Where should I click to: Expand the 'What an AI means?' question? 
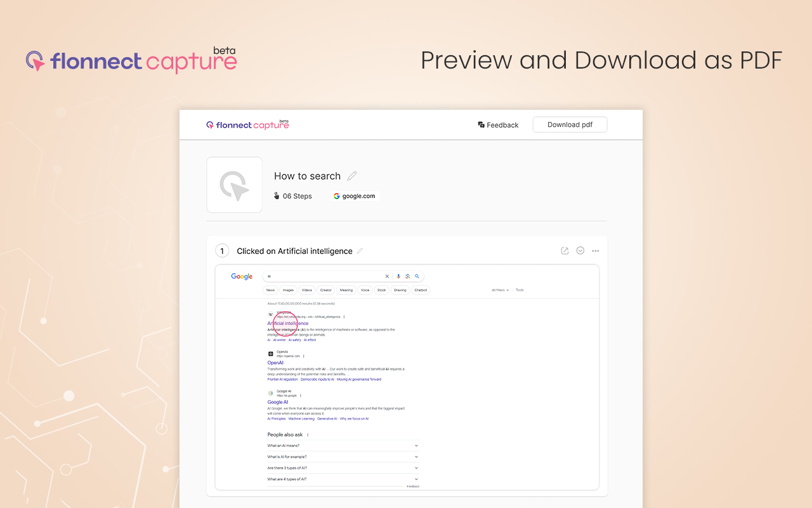[x=343, y=446]
